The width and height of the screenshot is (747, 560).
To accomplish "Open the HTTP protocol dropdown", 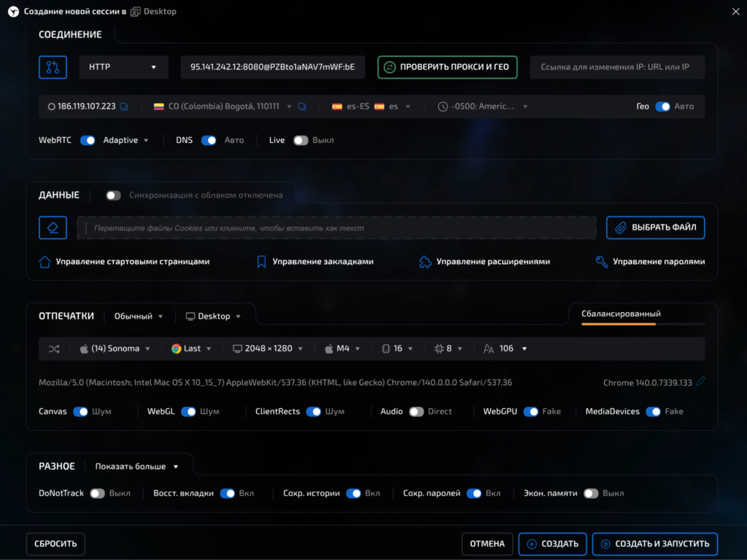I will click(x=123, y=67).
